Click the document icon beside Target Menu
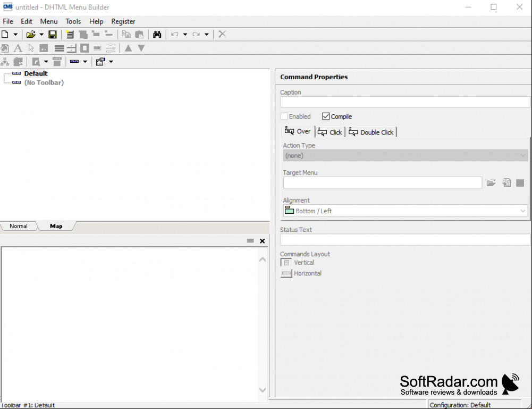532x409 pixels. [506, 183]
